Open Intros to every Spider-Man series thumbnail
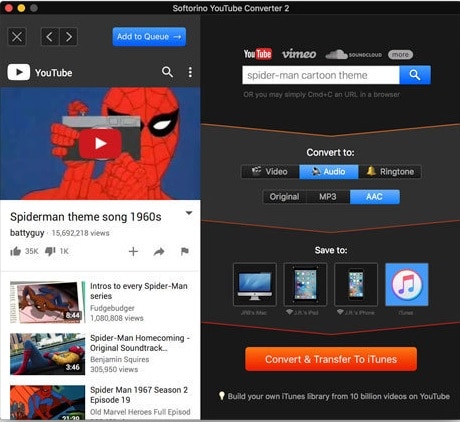 pyautogui.click(x=47, y=302)
